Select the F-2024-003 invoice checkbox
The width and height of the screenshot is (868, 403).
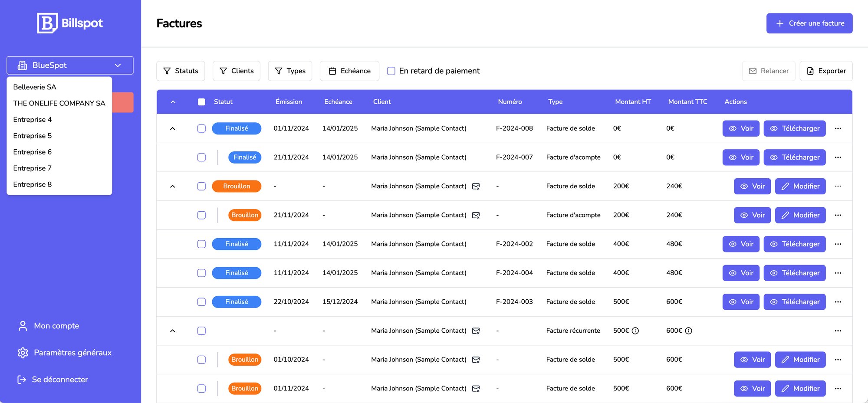coord(201,302)
